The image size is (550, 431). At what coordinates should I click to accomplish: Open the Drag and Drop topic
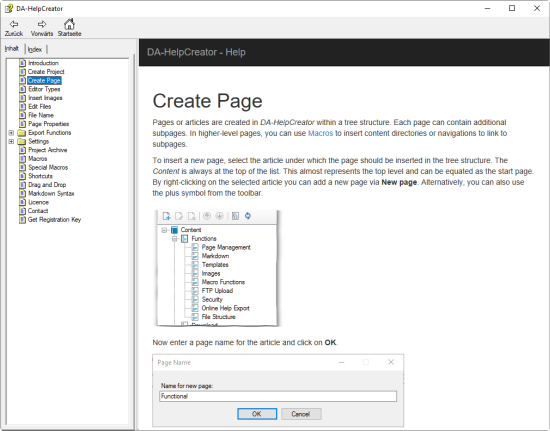[47, 185]
